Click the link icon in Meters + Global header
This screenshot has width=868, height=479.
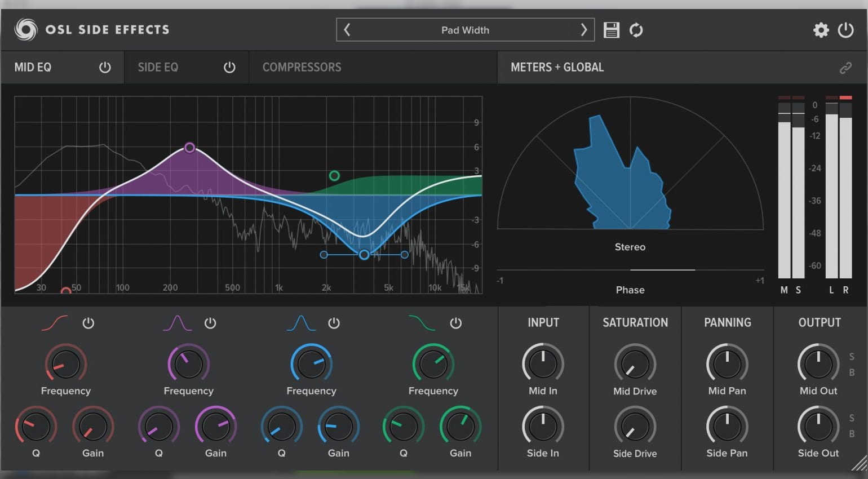(x=845, y=67)
